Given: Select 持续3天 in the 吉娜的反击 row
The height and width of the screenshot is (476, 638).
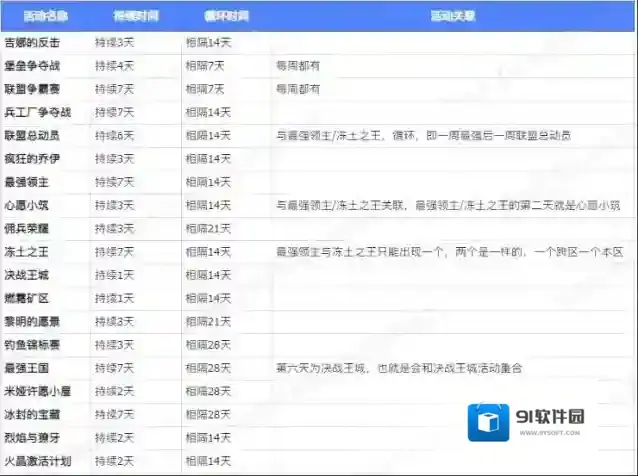Looking at the screenshot, I should pyautogui.click(x=114, y=42).
